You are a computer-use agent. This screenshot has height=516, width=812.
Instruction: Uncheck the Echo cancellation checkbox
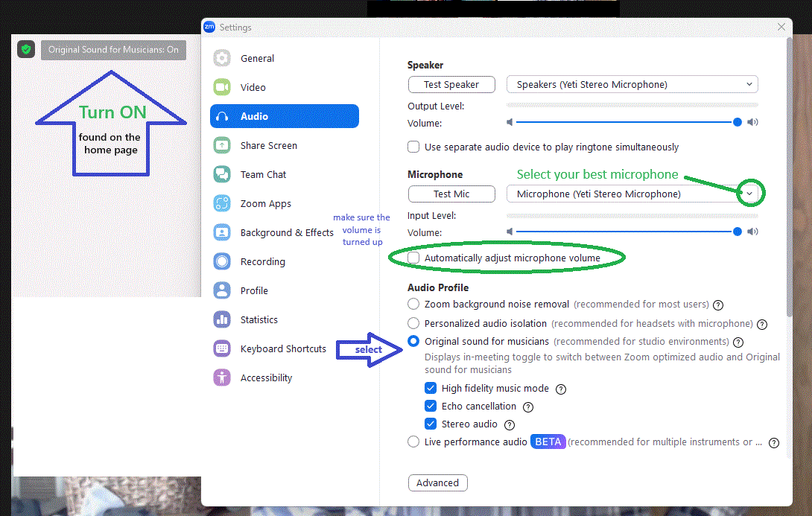431,407
